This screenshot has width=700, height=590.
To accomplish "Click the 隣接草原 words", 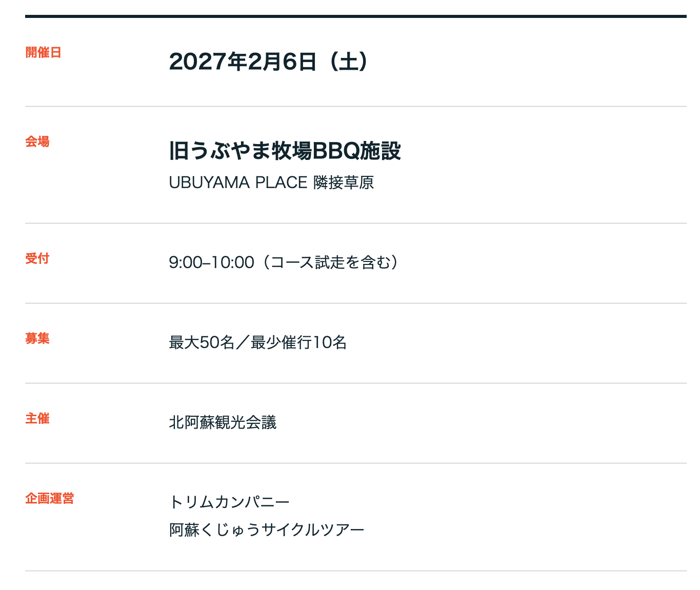I will [x=344, y=182].
